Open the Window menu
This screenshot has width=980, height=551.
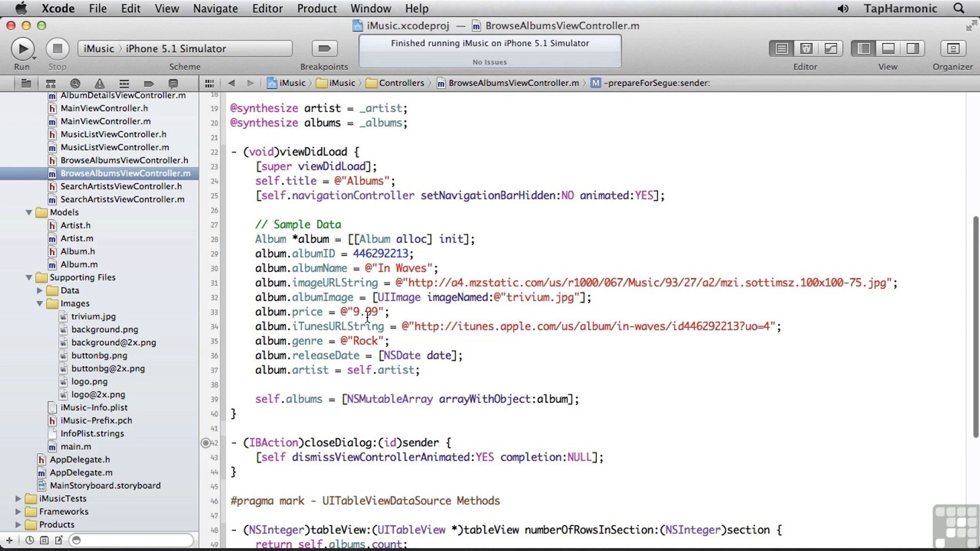click(x=371, y=9)
